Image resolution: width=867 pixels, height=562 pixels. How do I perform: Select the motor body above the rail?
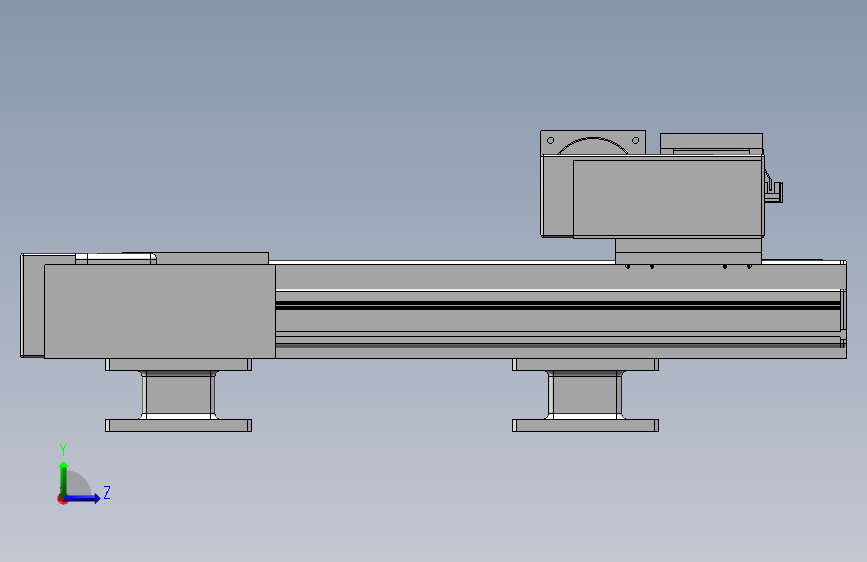click(668, 199)
